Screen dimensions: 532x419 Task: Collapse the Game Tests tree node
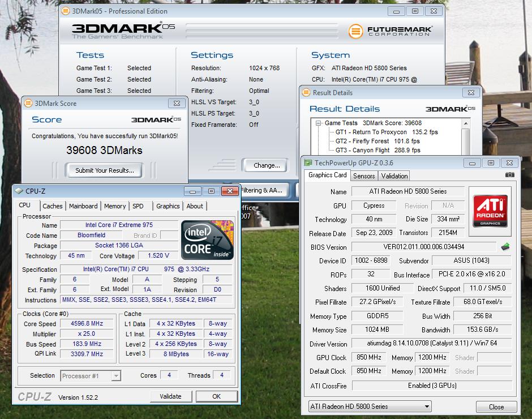[x=318, y=123]
